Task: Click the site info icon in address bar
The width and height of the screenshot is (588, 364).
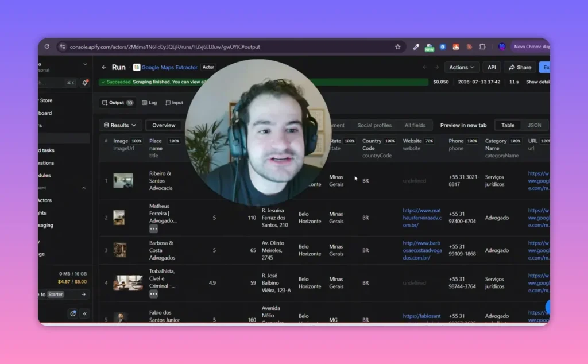Action: (x=63, y=47)
